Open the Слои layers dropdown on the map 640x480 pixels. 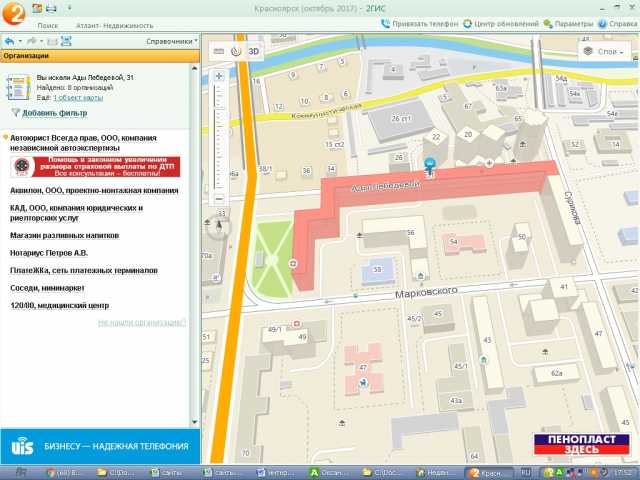pos(604,52)
